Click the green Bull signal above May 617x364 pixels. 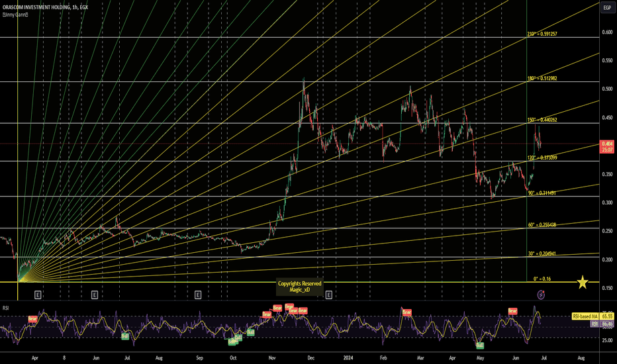[x=480, y=345]
